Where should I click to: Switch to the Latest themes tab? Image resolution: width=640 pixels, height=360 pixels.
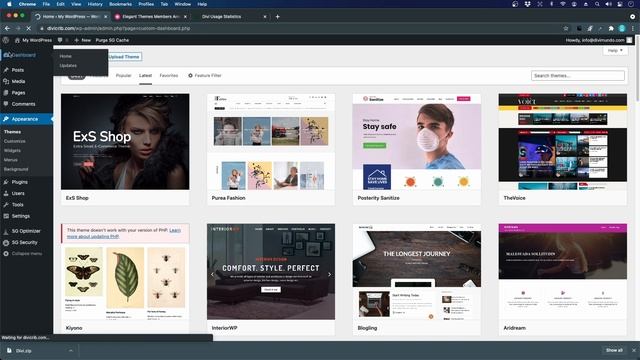point(145,76)
